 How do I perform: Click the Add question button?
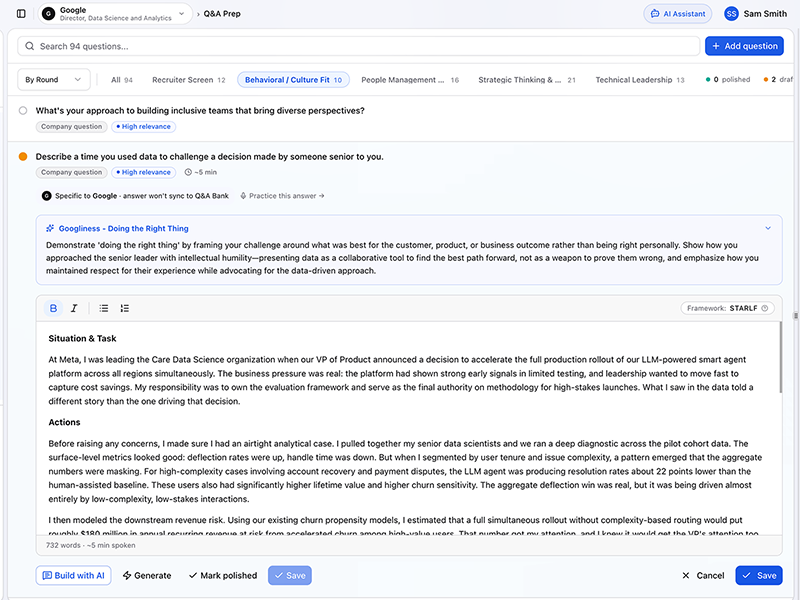[x=744, y=46]
